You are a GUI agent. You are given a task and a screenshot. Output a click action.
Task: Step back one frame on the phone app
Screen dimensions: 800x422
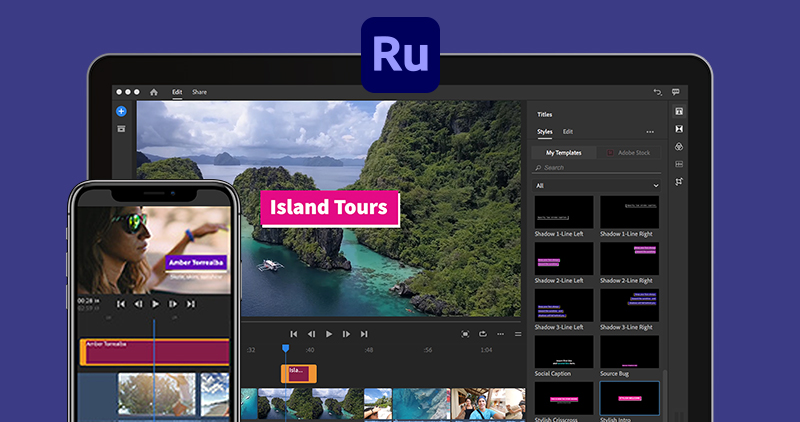click(x=138, y=304)
